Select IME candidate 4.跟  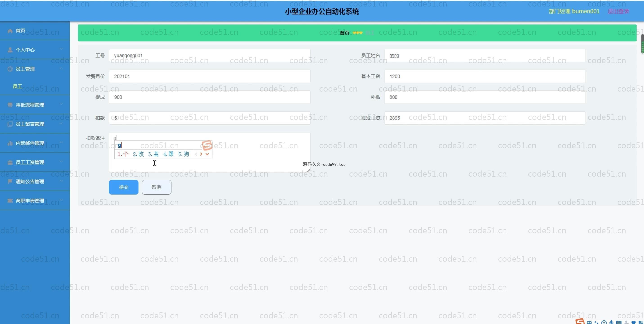[x=169, y=154]
